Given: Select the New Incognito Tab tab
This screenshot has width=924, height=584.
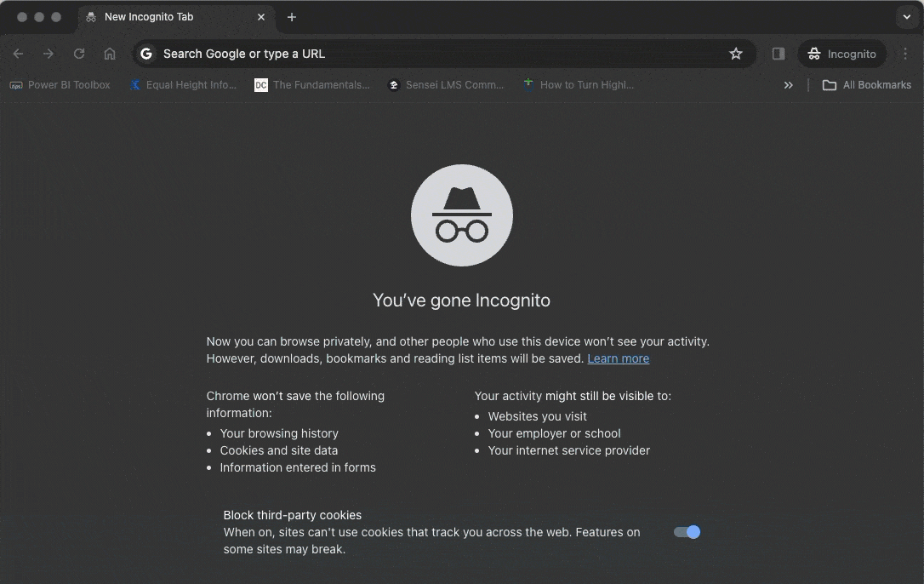Looking at the screenshot, I should tap(175, 17).
